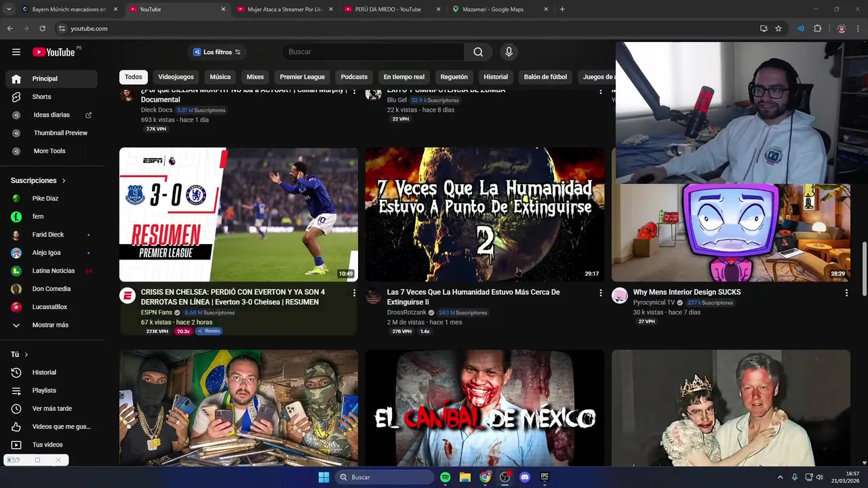Open options menu for Everton Chelsea video

(x=354, y=293)
